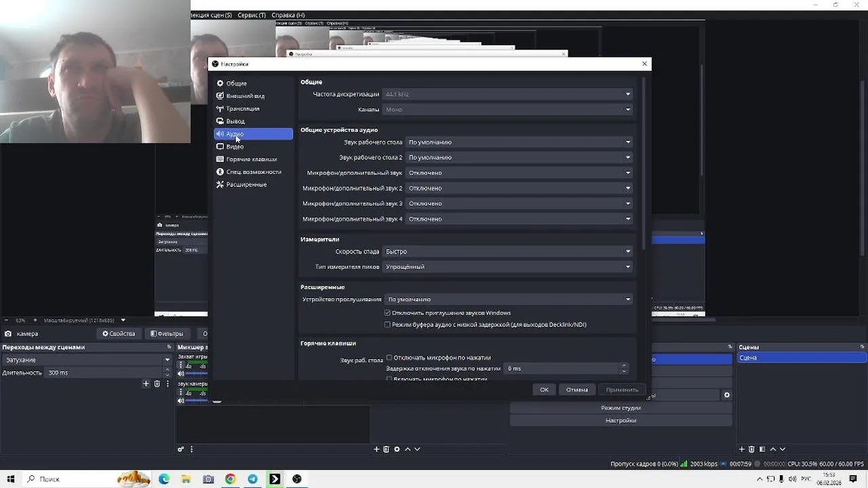
Task: Click Отмена button
Action: 577,390
